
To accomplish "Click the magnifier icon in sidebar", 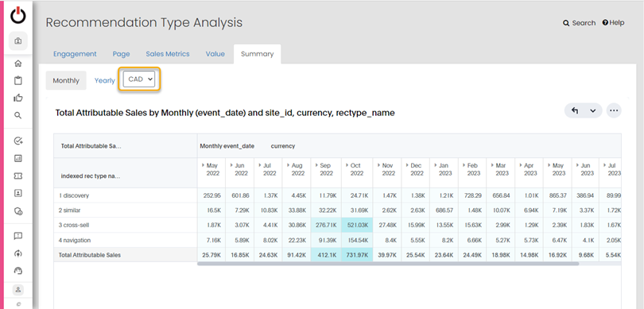I will tap(18, 115).
